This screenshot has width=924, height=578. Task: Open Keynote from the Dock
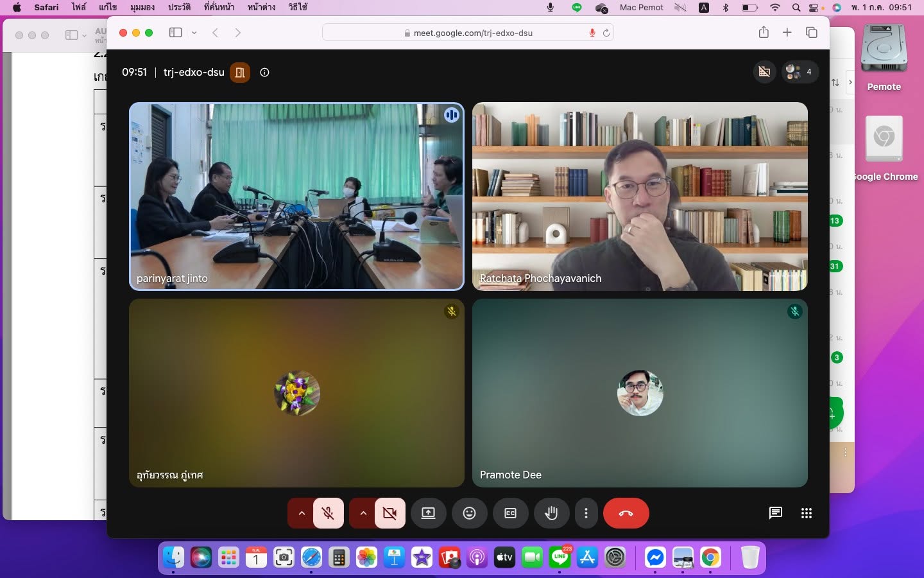click(x=394, y=557)
